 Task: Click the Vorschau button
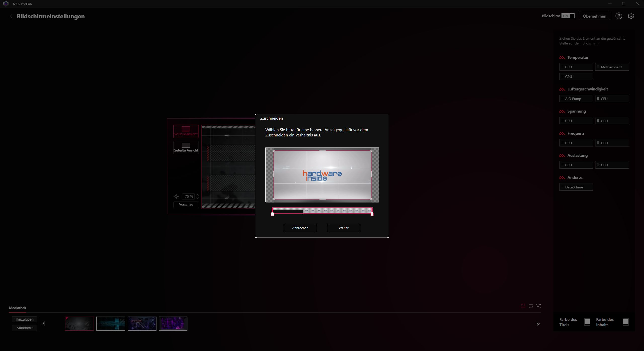[186, 205]
